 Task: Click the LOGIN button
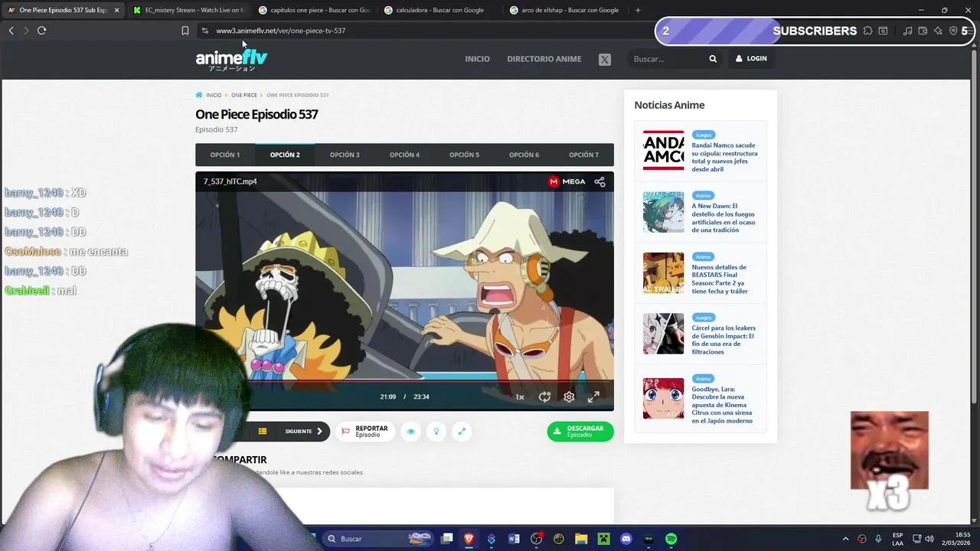[x=751, y=59]
